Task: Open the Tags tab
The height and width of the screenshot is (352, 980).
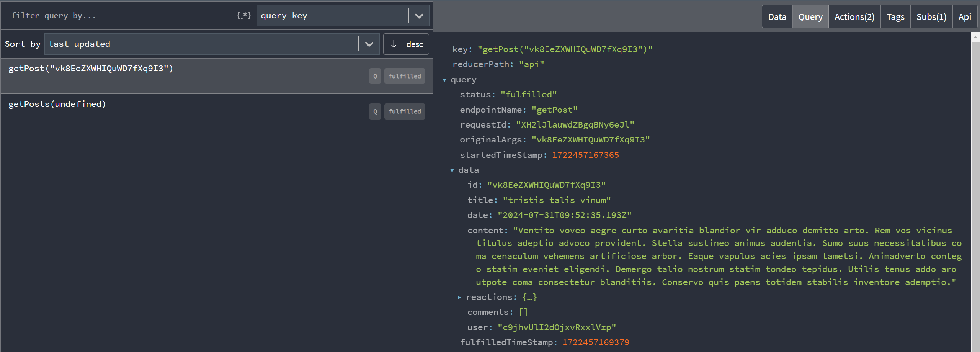Action: click(895, 16)
